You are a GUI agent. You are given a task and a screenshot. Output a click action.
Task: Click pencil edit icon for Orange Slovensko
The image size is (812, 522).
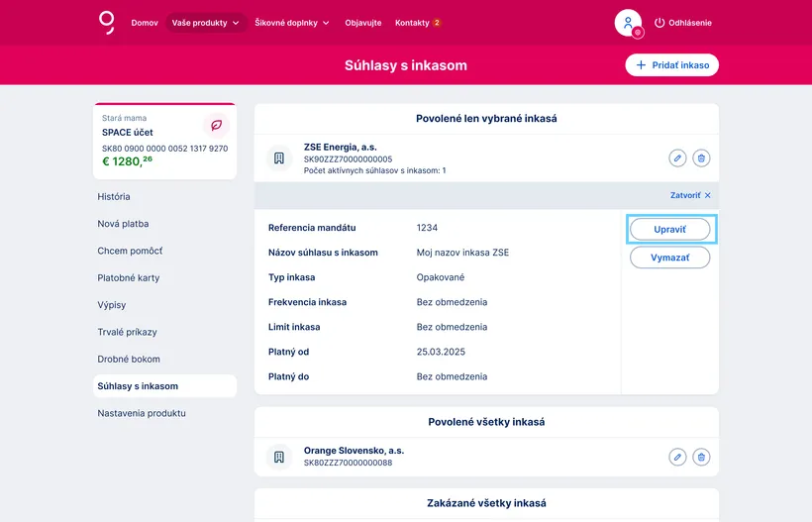click(677, 457)
